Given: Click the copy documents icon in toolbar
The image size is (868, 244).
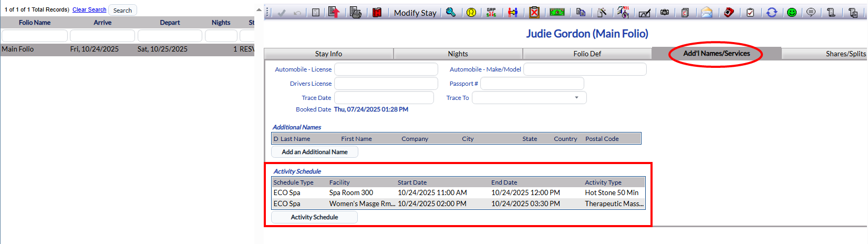Looking at the screenshot, I should (581, 12).
